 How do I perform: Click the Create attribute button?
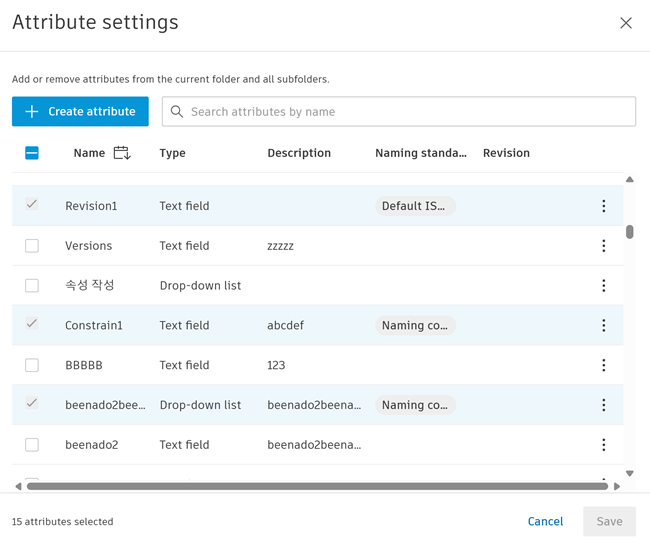click(80, 112)
